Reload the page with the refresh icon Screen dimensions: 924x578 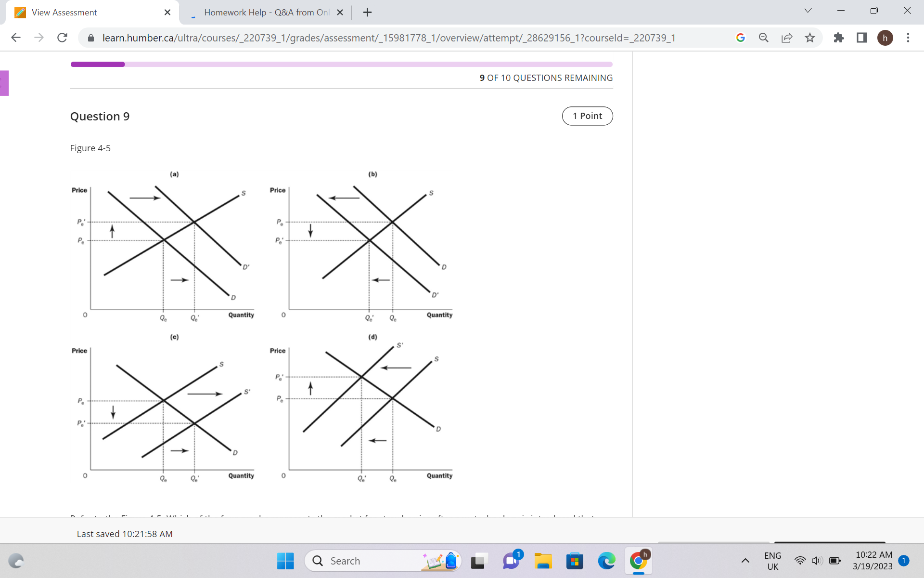pyautogui.click(x=62, y=38)
